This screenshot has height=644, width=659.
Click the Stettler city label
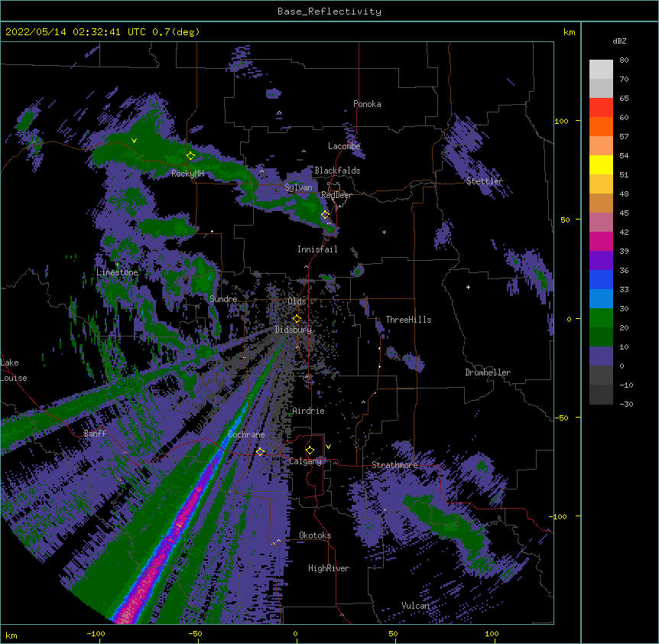[x=484, y=181]
